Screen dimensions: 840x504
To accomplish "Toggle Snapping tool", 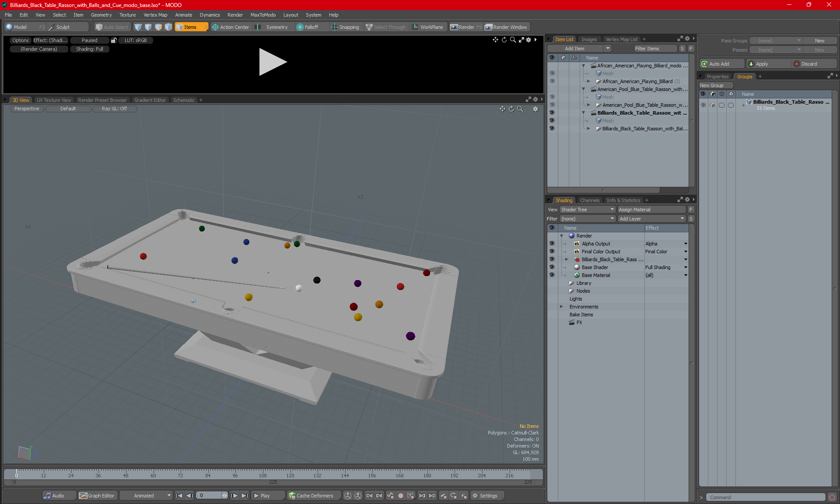I will point(345,27).
